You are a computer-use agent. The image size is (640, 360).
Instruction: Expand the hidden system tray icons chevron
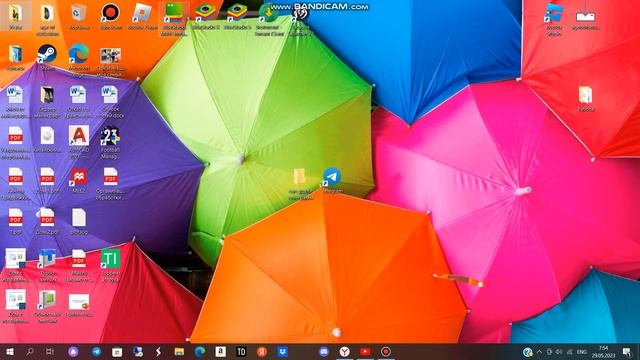(x=539, y=351)
